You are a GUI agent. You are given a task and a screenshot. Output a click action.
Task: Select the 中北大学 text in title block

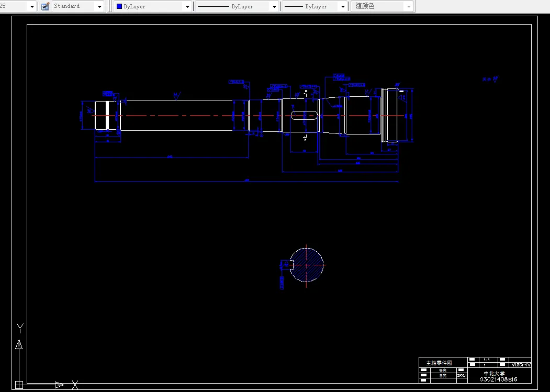tap(494, 374)
